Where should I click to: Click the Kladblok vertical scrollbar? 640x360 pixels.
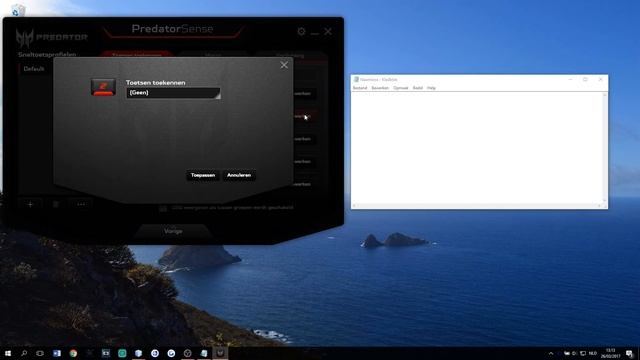pyautogui.click(x=604, y=147)
